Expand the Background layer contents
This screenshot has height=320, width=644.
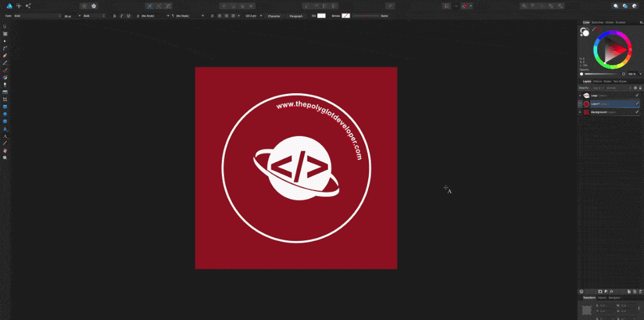(x=580, y=112)
